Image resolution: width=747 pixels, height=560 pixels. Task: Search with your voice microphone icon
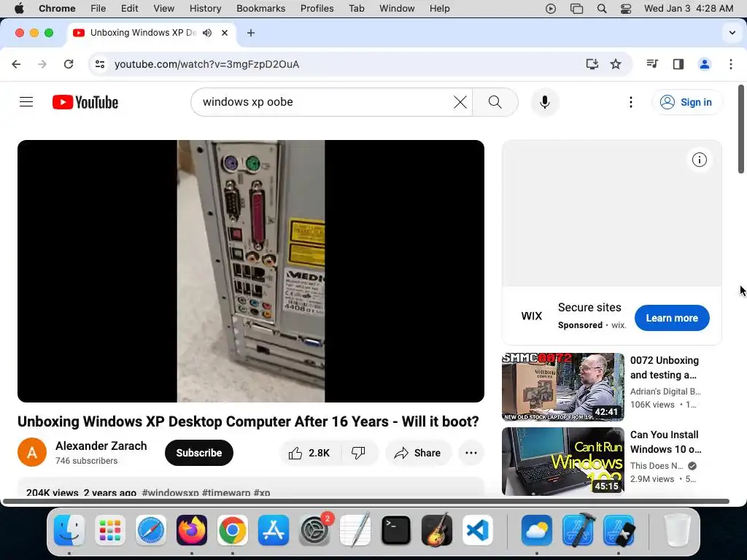pos(544,102)
